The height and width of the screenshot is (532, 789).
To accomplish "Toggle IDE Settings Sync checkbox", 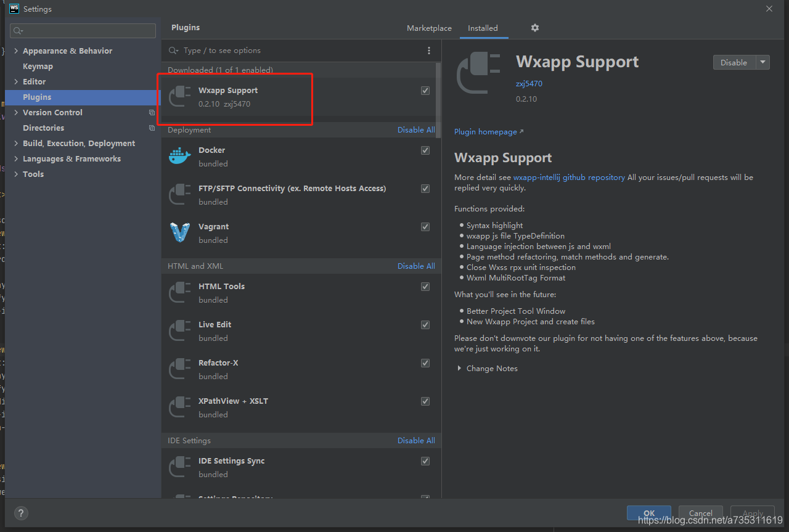I will tap(425, 461).
